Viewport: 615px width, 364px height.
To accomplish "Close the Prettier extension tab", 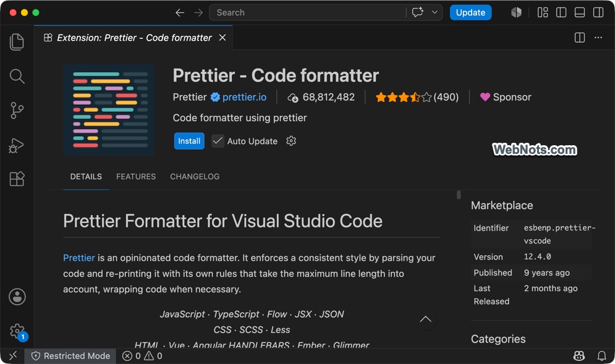I will (x=223, y=38).
